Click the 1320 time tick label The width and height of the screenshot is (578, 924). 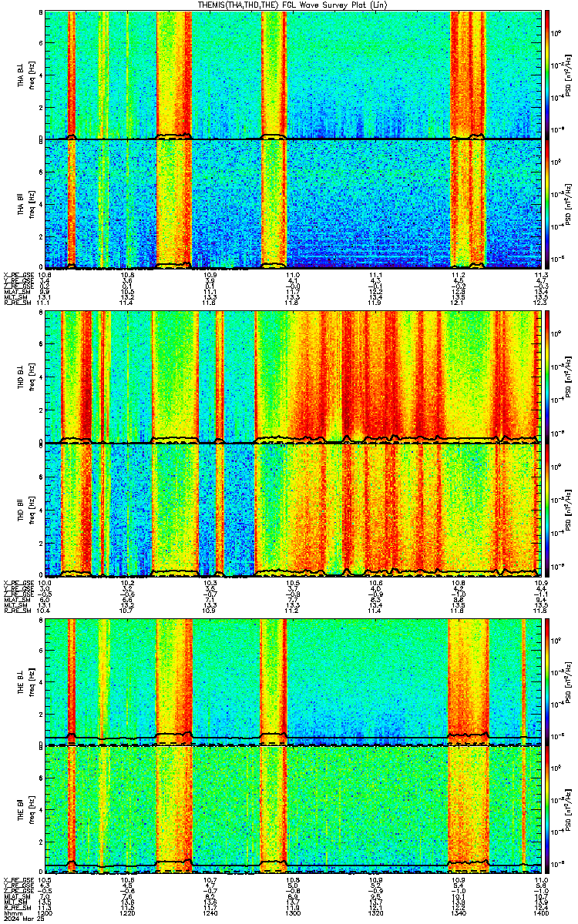click(375, 913)
